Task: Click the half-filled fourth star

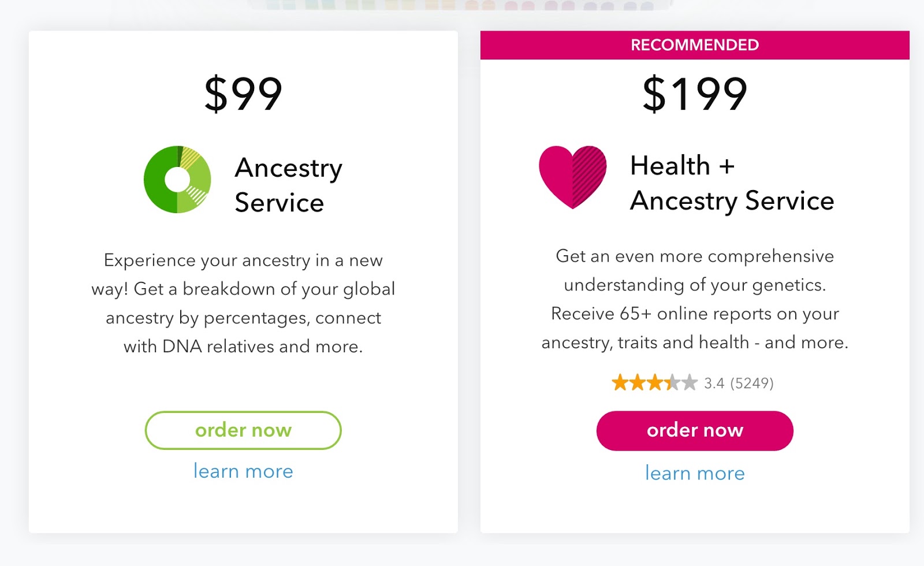Action: pyautogui.click(x=672, y=382)
